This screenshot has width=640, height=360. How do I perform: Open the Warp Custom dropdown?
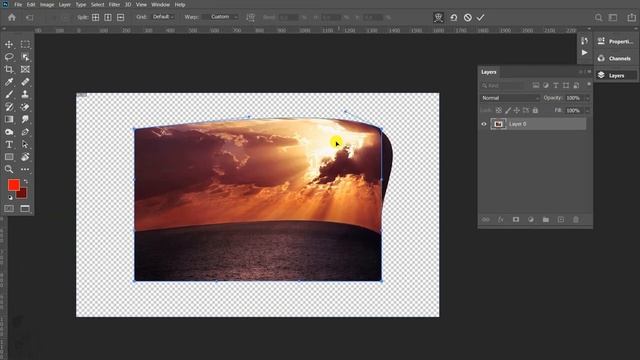click(220, 17)
